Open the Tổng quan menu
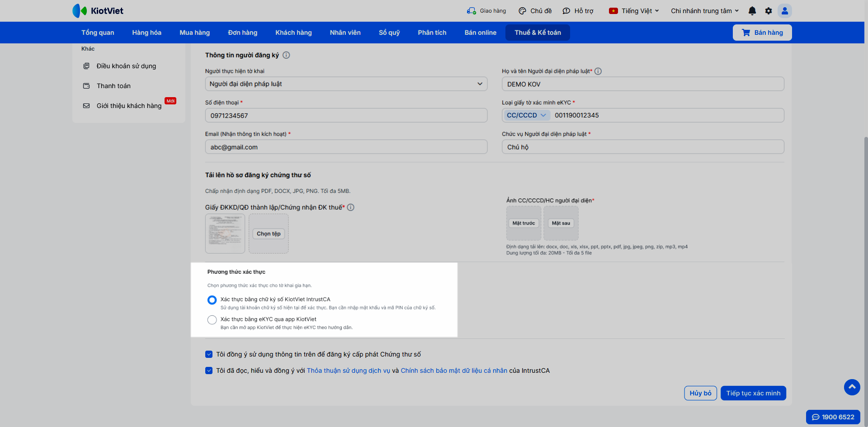 [98, 33]
